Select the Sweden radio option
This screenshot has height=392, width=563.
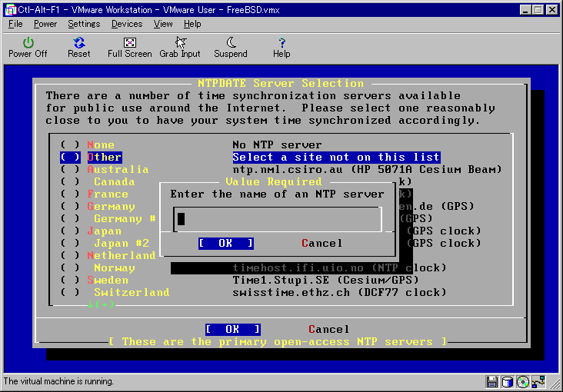[x=70, y=280]
